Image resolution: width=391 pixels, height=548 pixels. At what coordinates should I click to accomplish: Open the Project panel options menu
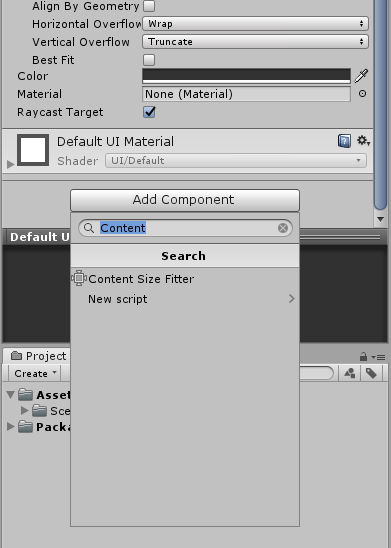click(x=378, y=357)
